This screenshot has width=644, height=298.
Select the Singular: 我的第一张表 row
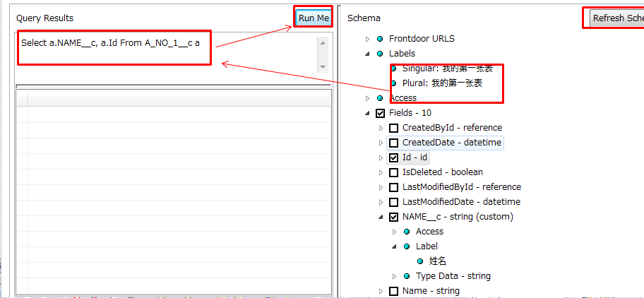(x=448, y=68)
